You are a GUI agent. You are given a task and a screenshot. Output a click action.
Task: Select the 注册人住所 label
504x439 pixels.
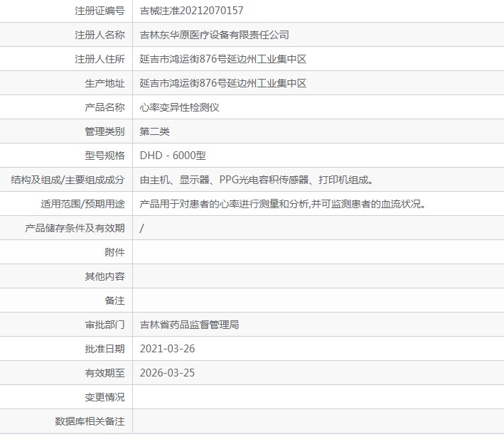click(x=100, y=59)
